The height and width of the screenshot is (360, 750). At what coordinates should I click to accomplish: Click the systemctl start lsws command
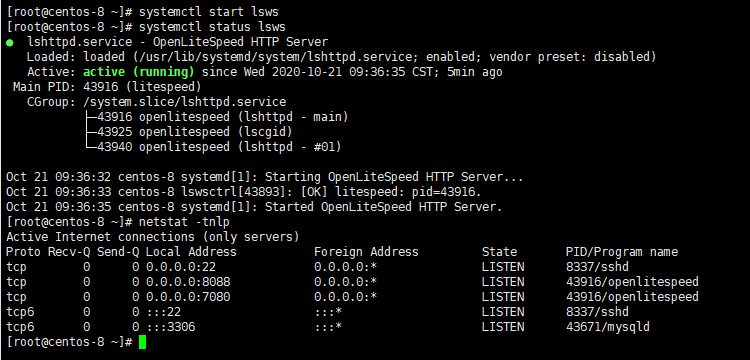tap(209, 12)
